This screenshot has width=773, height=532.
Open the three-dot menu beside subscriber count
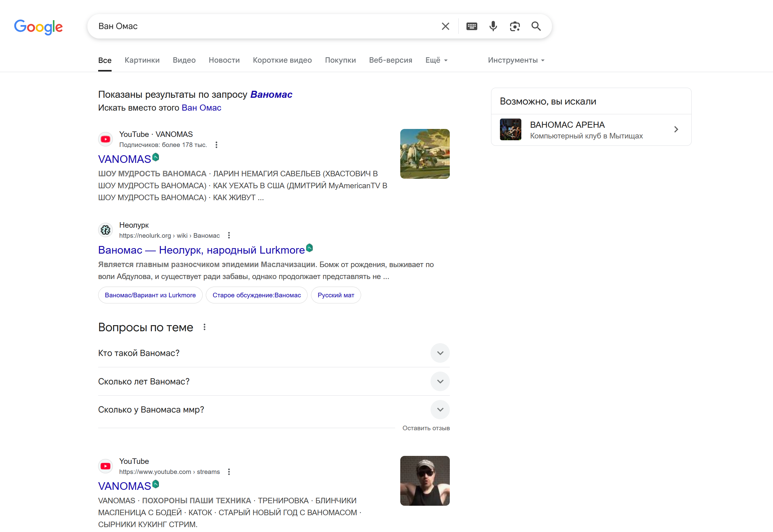[x=216, y=145]
